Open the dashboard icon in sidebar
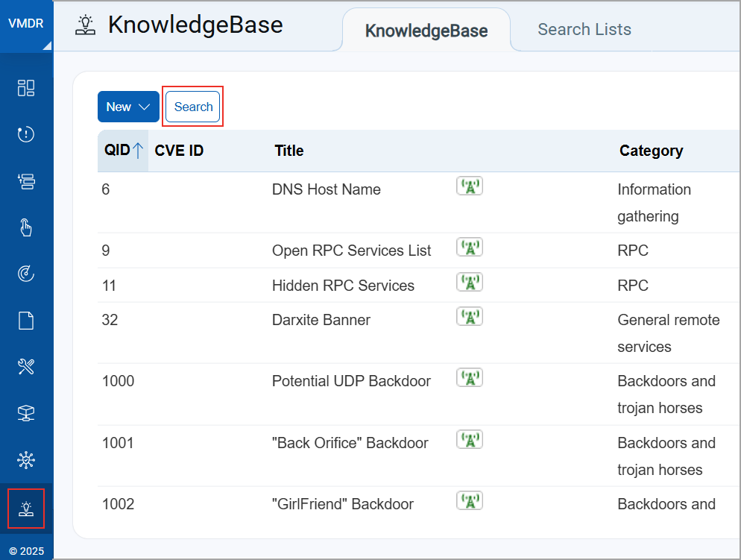741x560 pixels. (26, 88)
